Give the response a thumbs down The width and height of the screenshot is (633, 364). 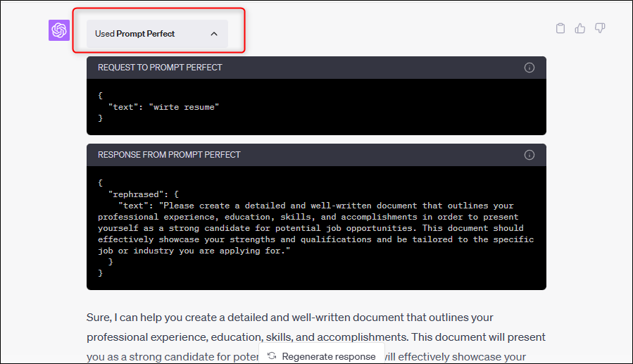[x=600, y=28]
